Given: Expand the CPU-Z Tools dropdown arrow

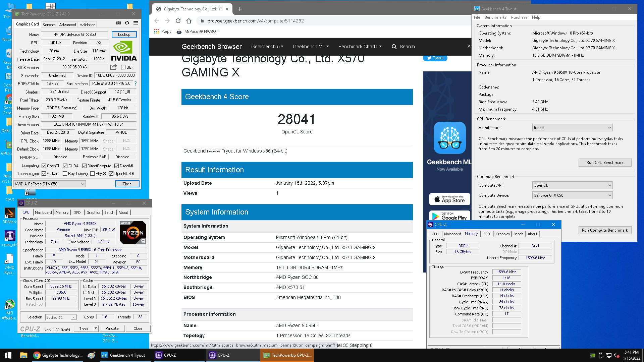Looking at the screenshot, I should tap(96, 328).
